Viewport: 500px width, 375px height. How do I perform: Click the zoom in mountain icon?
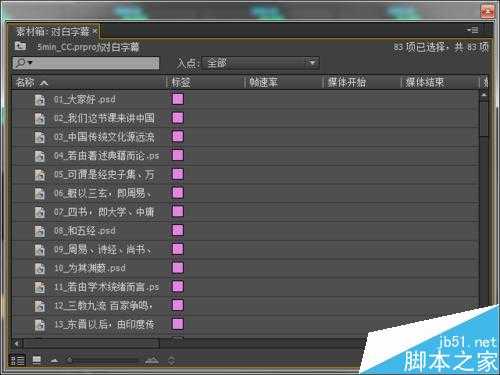click(x=152, y=360)
